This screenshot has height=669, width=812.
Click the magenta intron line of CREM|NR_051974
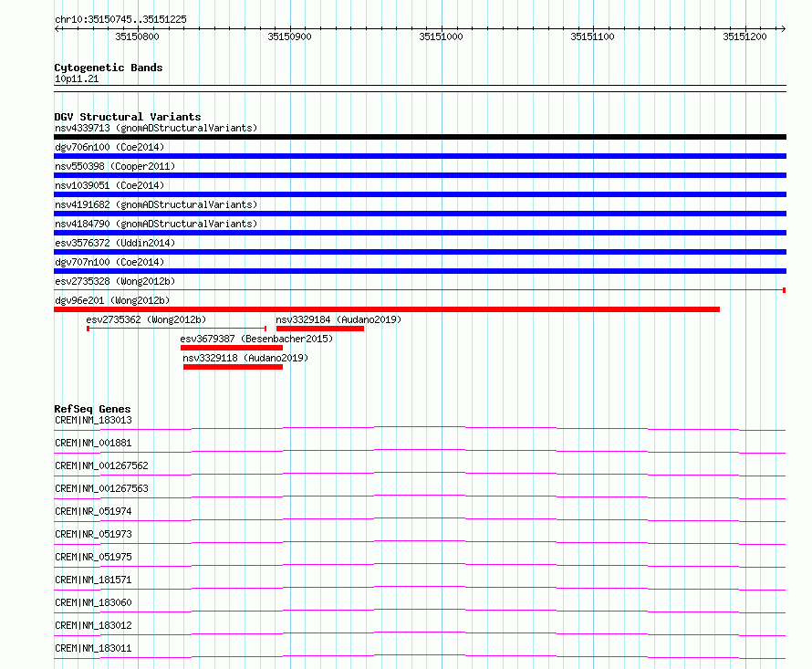(x=420, y=518)
